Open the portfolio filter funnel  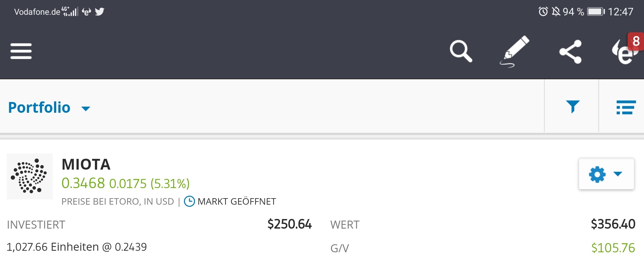(x=573, y=107)
